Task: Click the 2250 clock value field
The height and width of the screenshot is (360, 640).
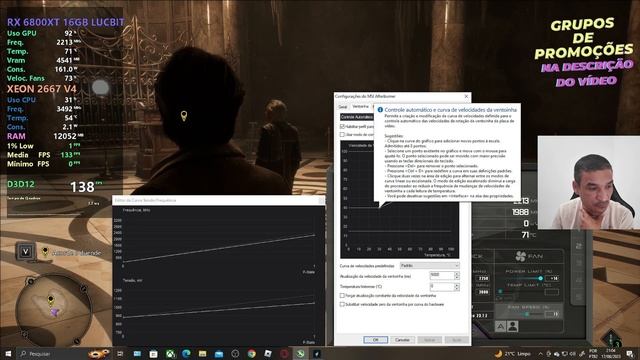Action: [483, 278]
